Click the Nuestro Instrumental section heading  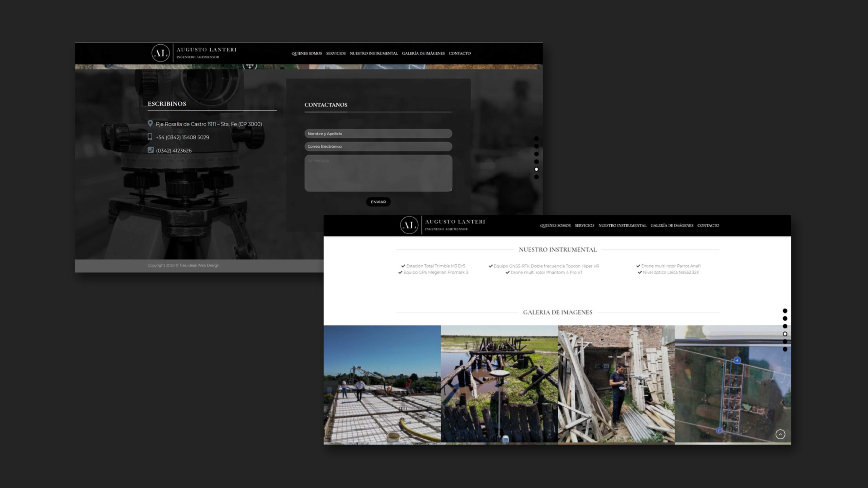tap(558, 250)
